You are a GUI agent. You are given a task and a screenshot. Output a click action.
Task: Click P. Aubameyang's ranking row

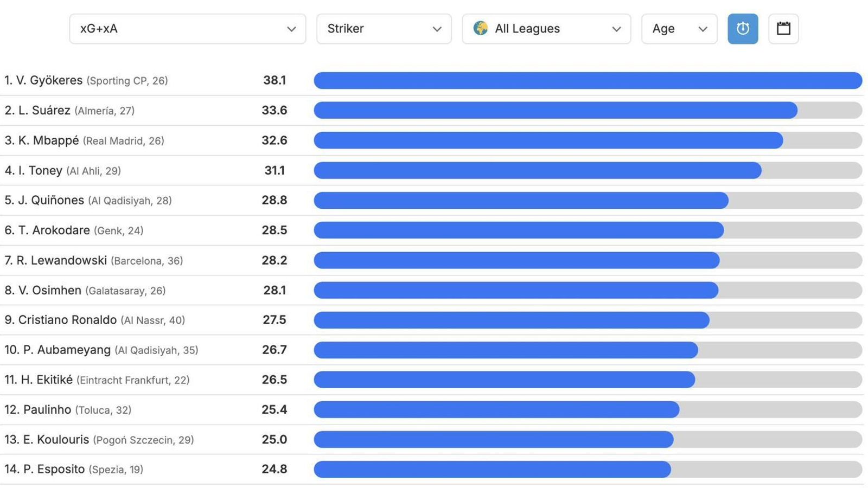click(67, 350)
